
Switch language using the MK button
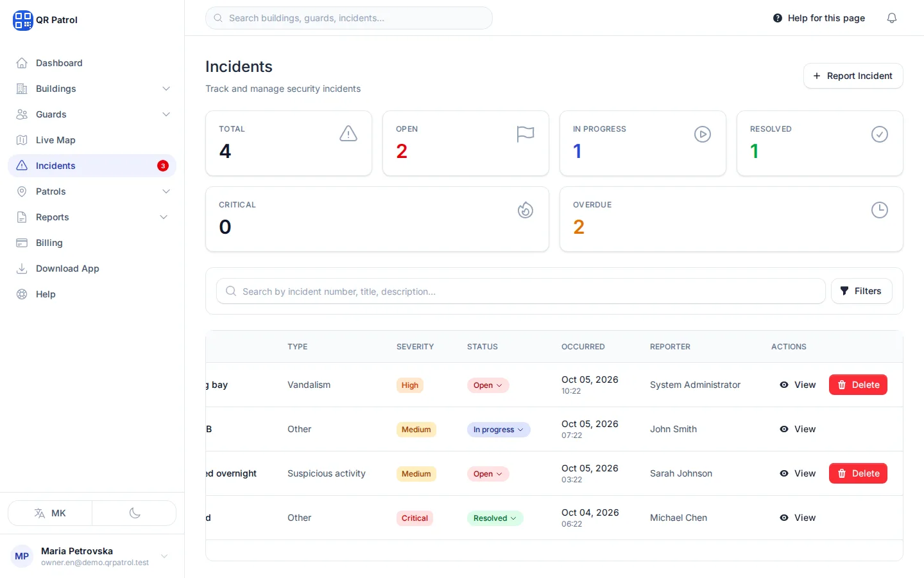[x=50, y=513]
